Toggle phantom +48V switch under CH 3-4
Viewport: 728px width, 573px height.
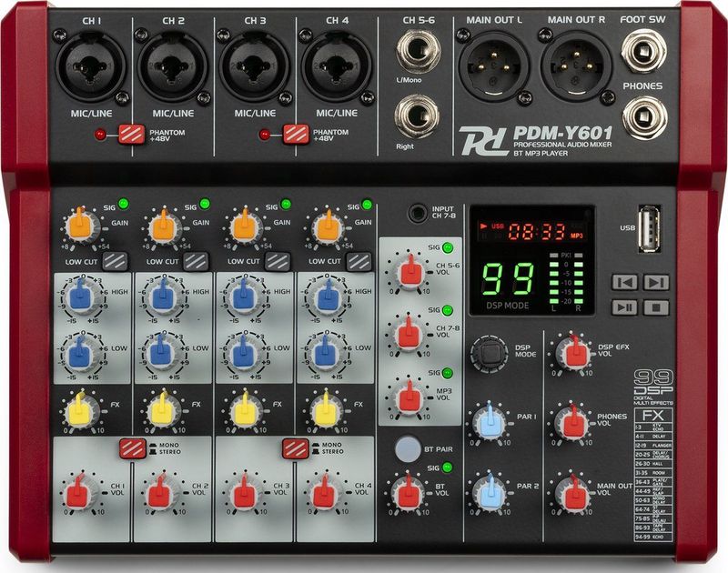click(296, 135)
